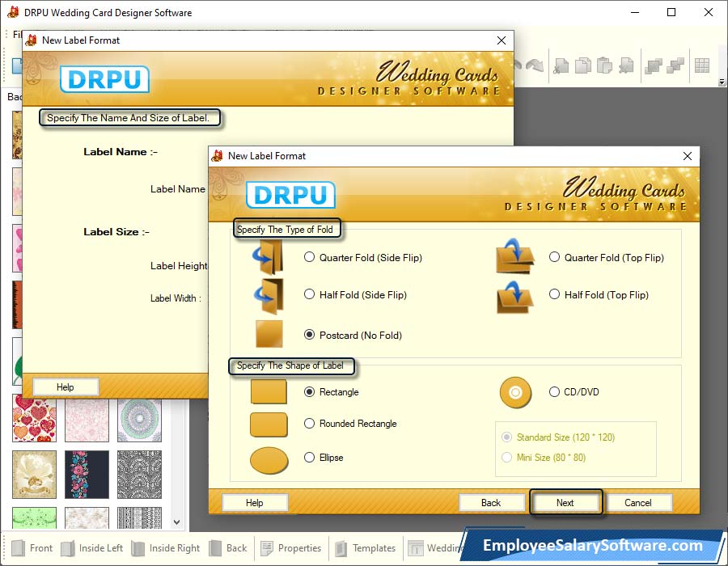The height and width of the screenshot is (566, 728).
Task: Click the 'Specify The Shape of Label' heading
Action: [290, 365]
